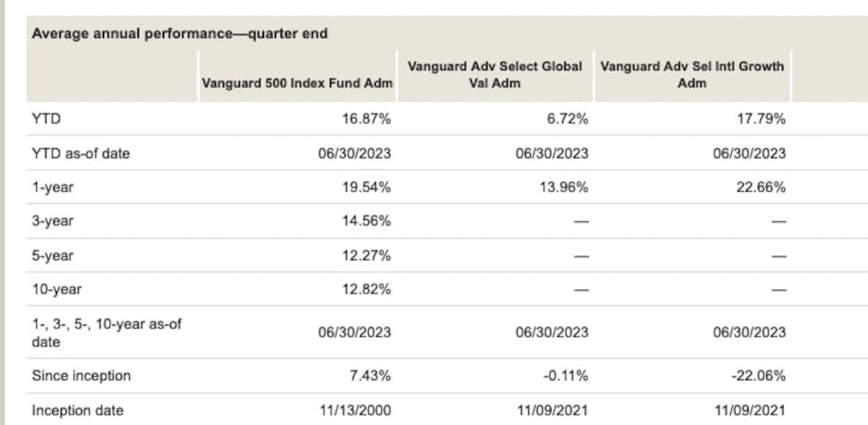Click the 19.54% 1-year return value
This screenshot has width=868, height=425.
click(x=366, y=187)
